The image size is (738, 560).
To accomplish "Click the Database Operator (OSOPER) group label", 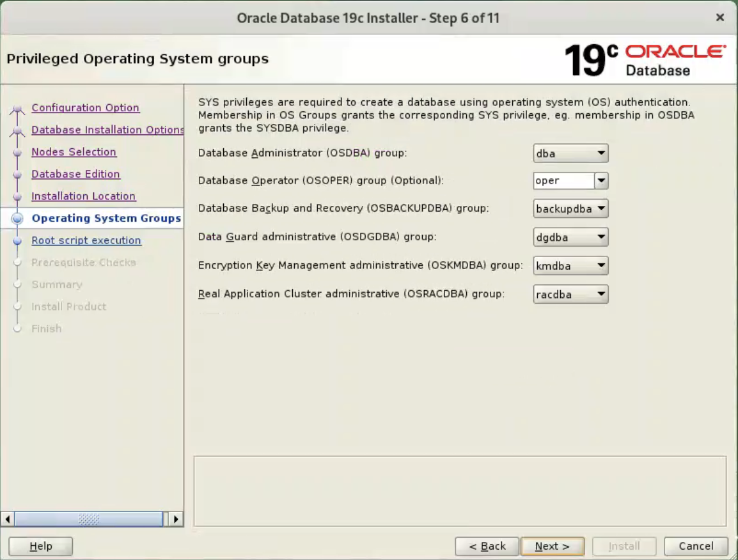I will click(321, 181).
